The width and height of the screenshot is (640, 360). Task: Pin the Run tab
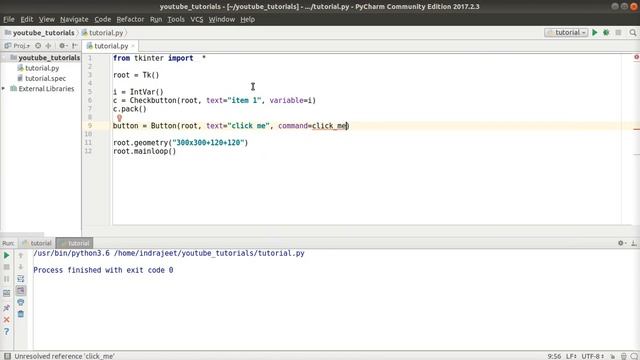pyautogui.click(x=7, y=307)
